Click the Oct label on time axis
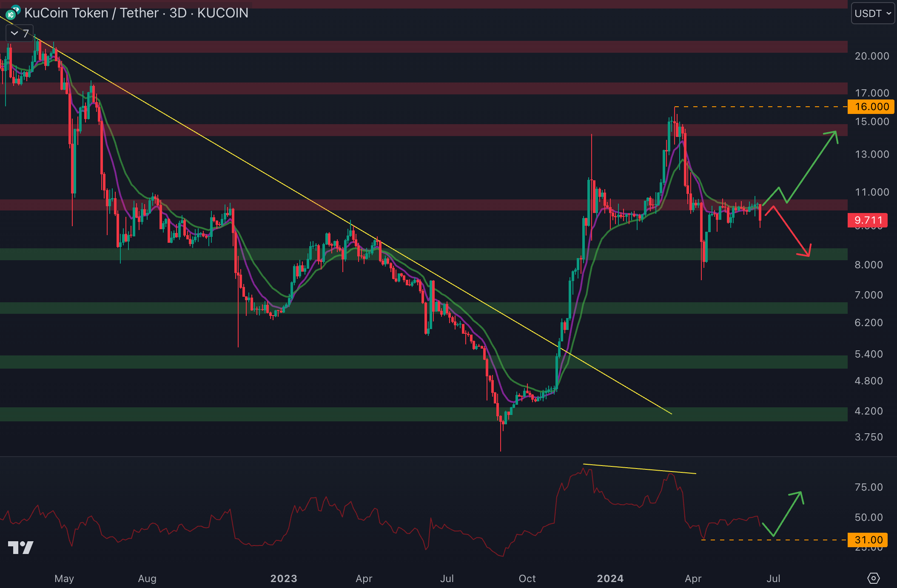Viewport: 897px width, 588px height. click(x=527, y=578)
